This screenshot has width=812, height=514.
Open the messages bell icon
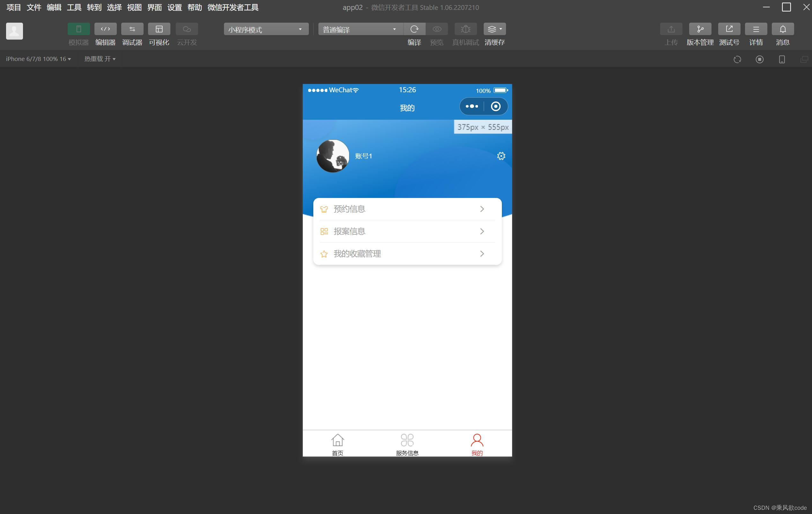coord(782,29)
